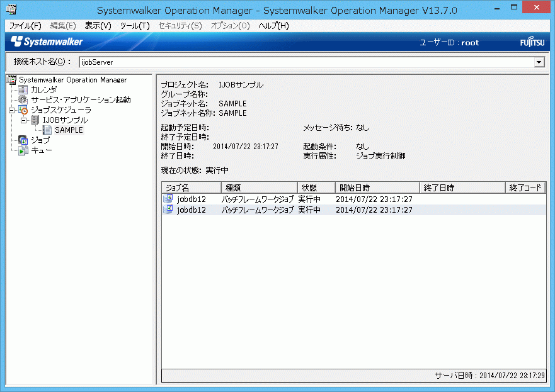Click the ユーザーID : root label

449,43
